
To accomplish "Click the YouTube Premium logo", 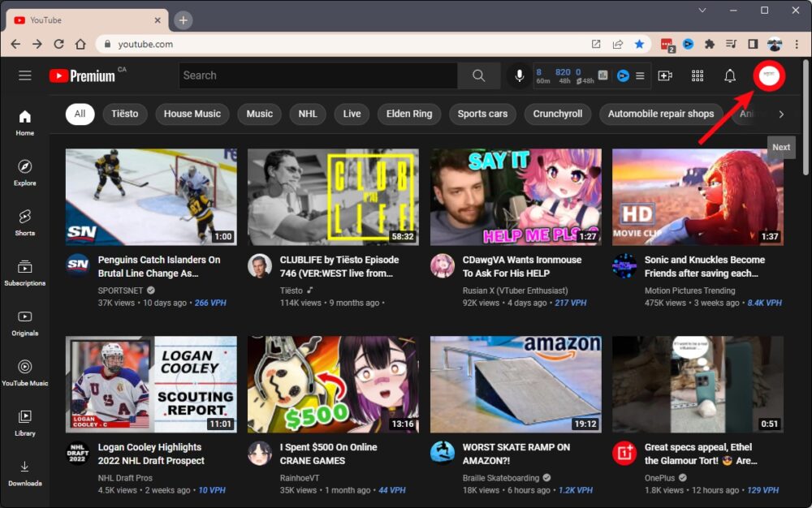I will click(82, 75).
